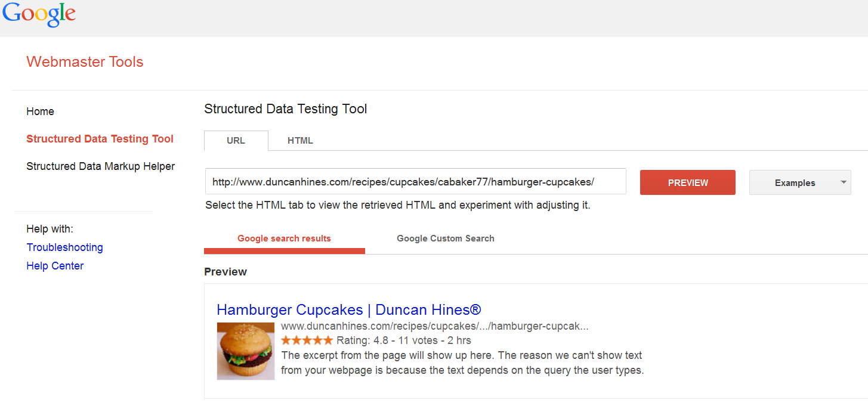Click the orange star rating icons

307,340
